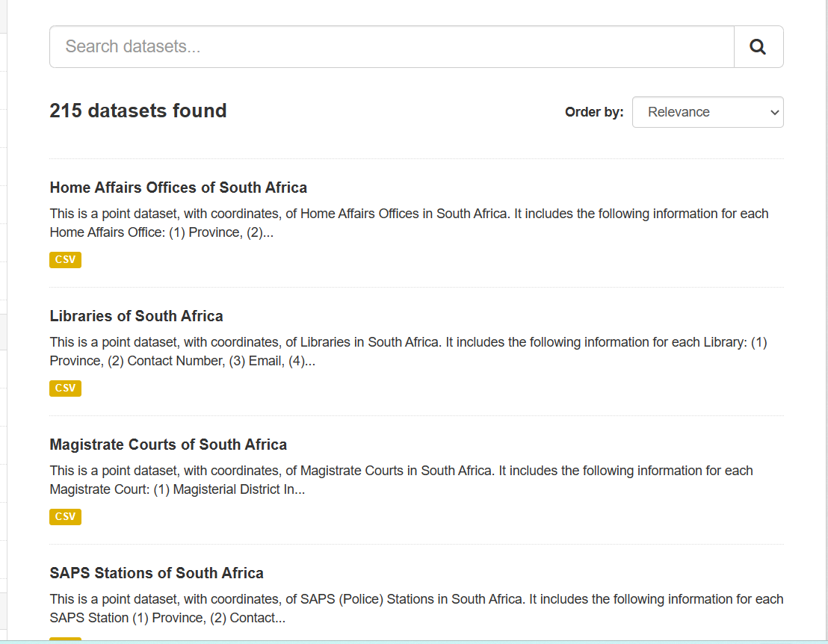
Task: Click the CSV badge under Libraries dataset
Action: (x=65, y=388)
